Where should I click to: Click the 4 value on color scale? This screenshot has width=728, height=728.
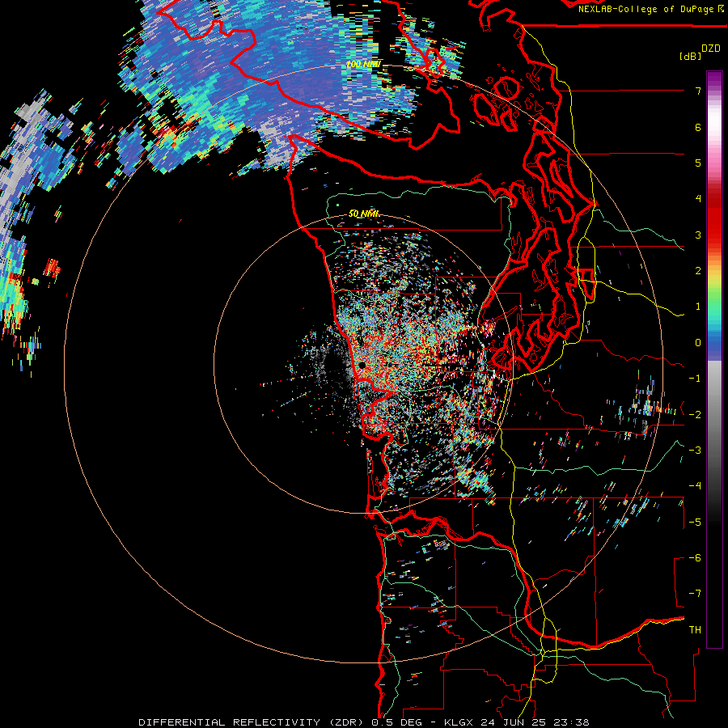(x=697, y=199)
